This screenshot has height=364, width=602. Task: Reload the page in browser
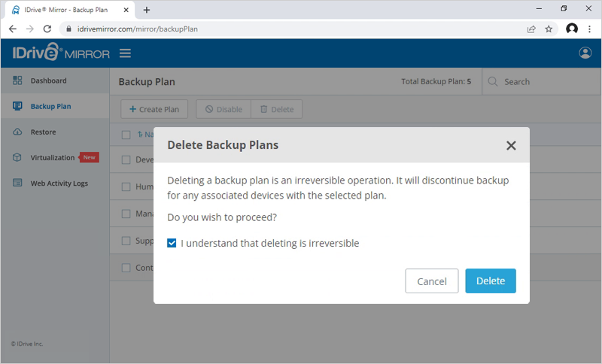click(x=47, y=29)
